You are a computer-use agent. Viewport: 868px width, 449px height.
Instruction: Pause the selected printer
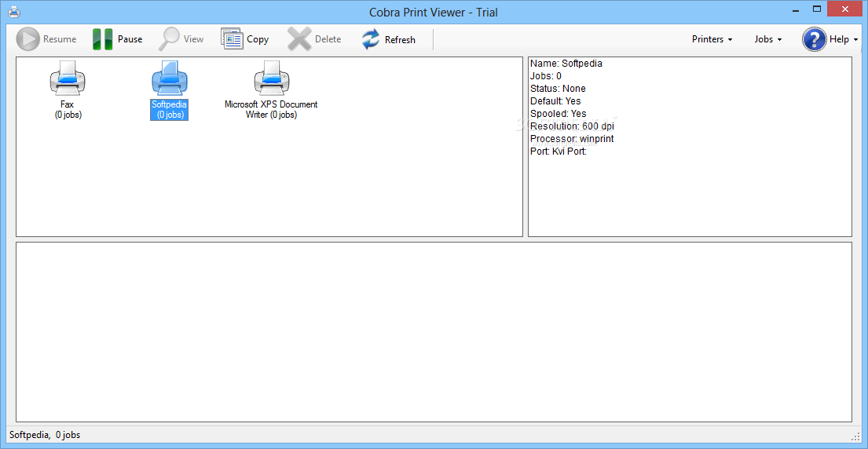tap(117, 39)
